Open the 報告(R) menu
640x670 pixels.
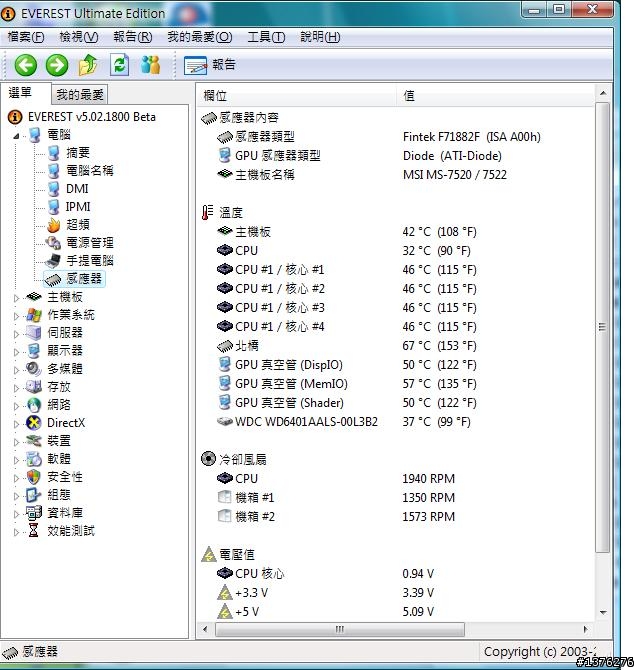pyautogui.click(x=132, y=37)
